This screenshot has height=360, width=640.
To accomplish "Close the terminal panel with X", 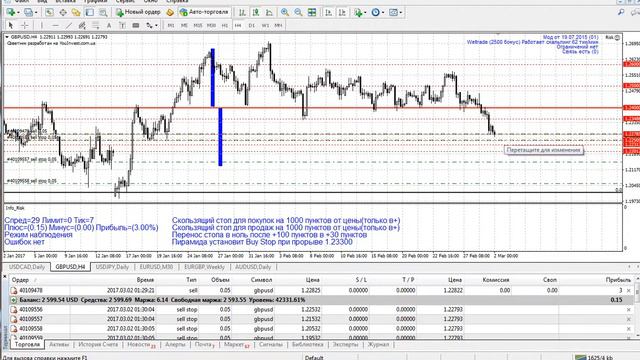I will (4, 277).
